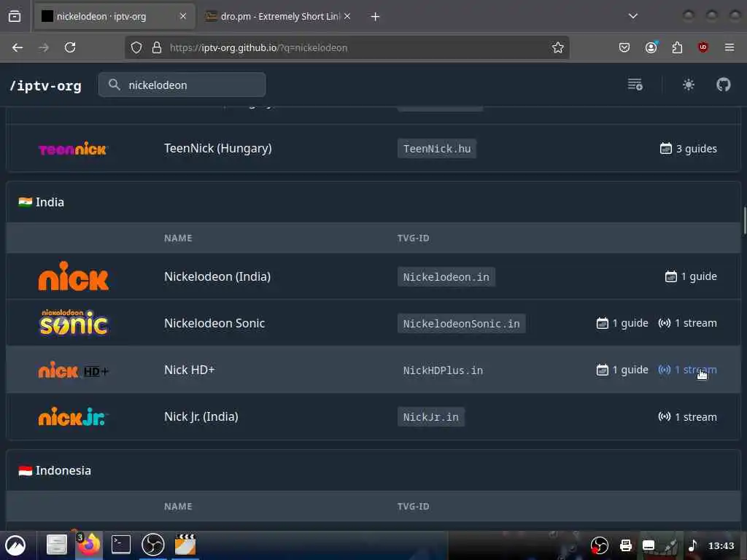Click the address bar URL
747x560 pixels.
259,47
